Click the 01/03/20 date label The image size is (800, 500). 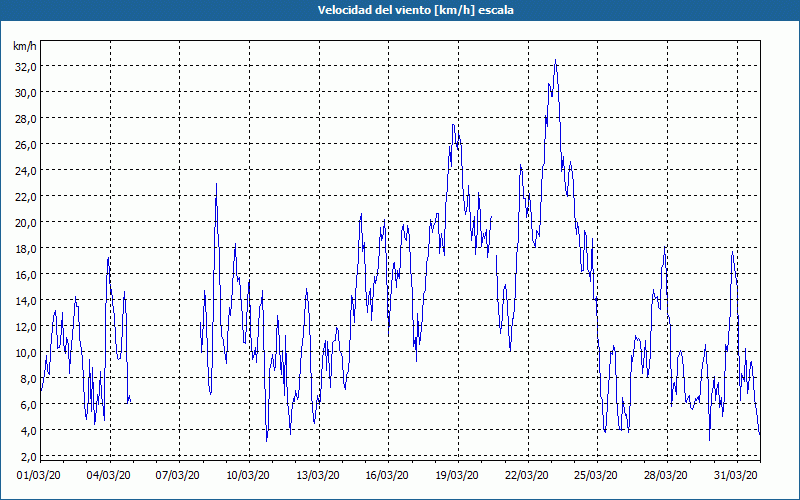[x=39, y=476]
